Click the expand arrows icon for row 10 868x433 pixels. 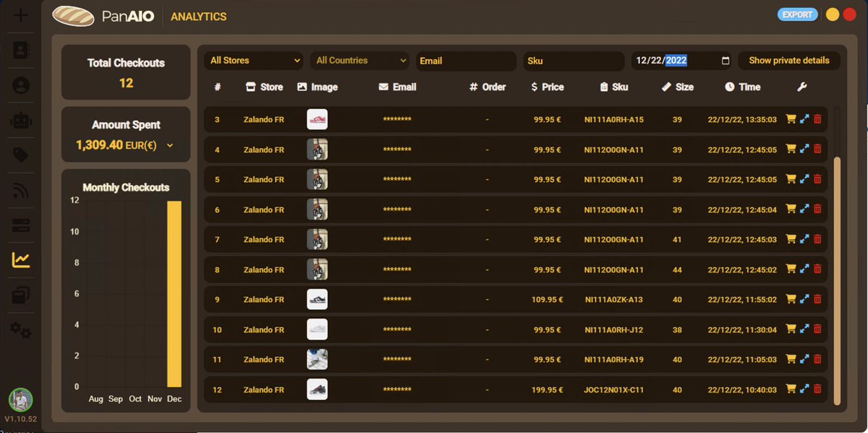[x=804, y=329]
